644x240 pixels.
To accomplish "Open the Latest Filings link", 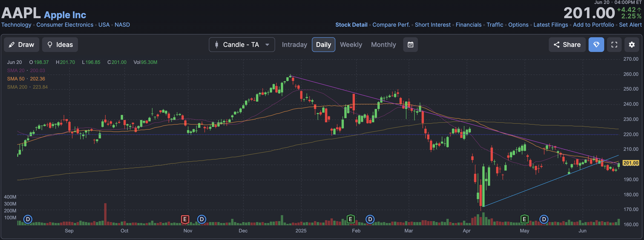I will (x=551, y=25).
